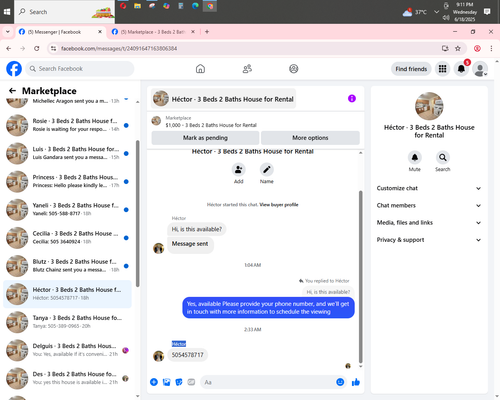Open Microsoft Edge from the taskbar
The image size is (500, 400).
(x=195, y=6)
